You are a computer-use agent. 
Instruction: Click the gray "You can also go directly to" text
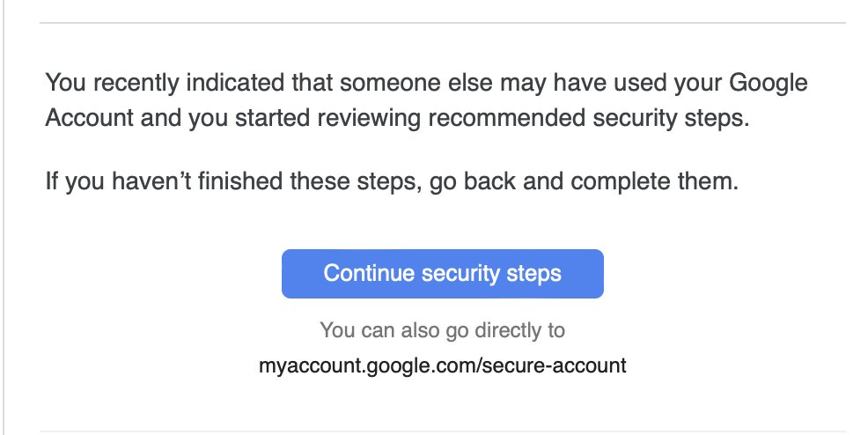[442, 330]
